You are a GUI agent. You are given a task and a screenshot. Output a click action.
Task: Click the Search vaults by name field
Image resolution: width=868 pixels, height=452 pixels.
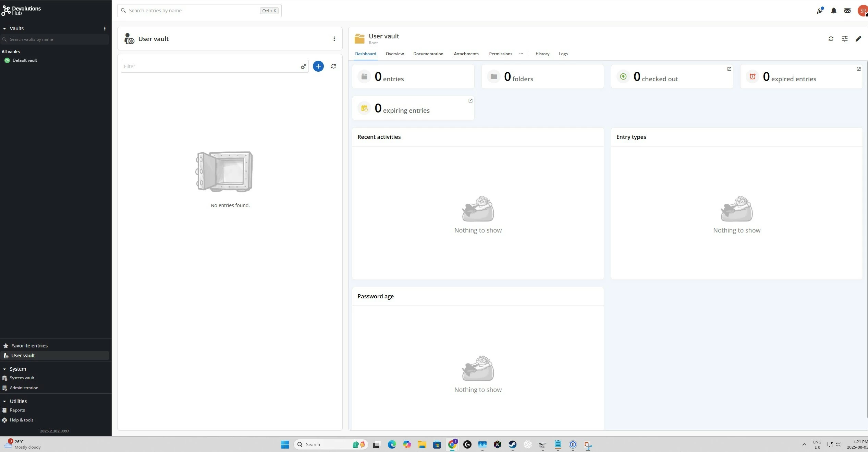(x=55, y=39)
